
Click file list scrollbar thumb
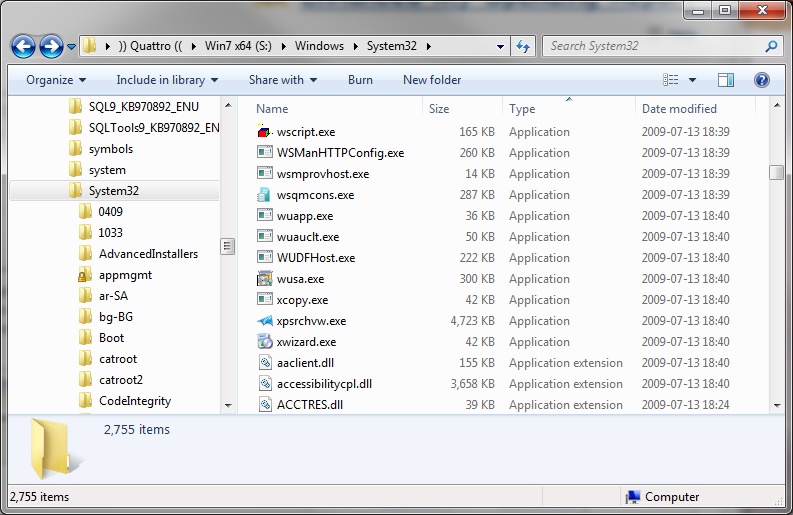pos(776,172)
